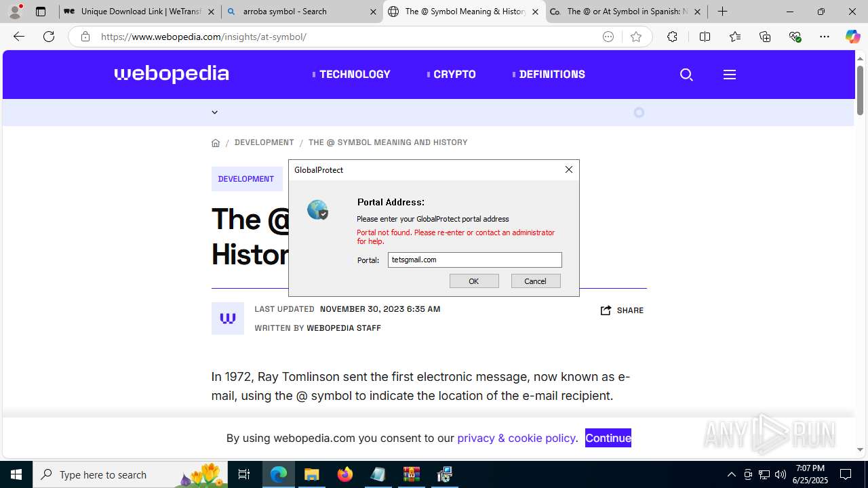Toggle Split screen view
The width and height of the screenshot is (868, 488).
tap(705, 37)
